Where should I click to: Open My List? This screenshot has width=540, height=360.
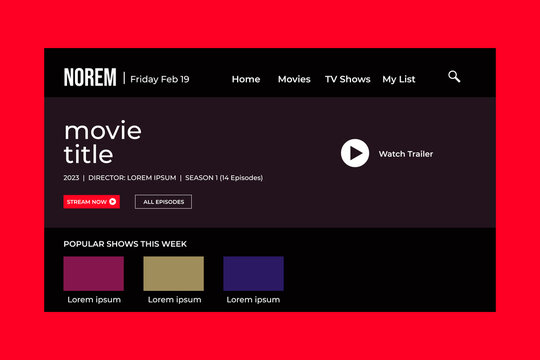coord(399,80)
